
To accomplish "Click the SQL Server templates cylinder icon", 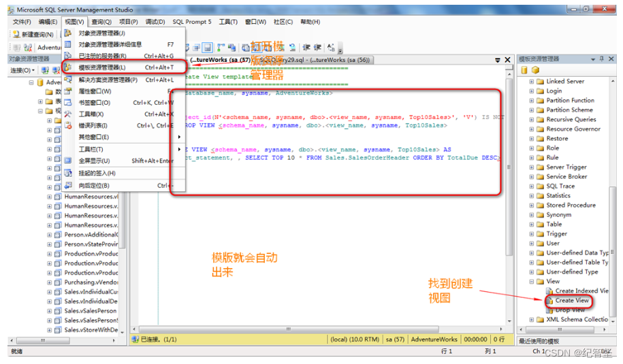I will (524, 70).
